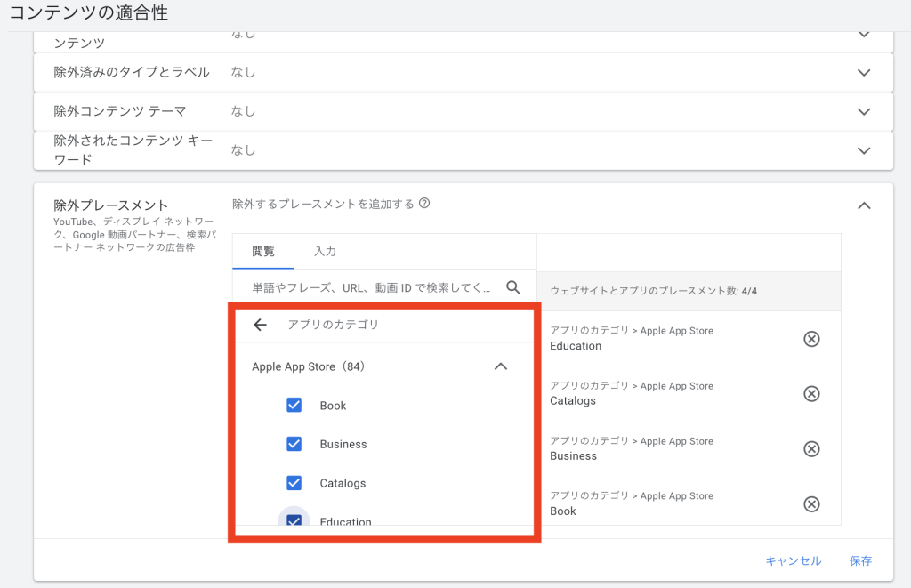Remove the Catalogs placement with its X icon
This screenshot has width=911, height=588.
(x=811, y=394)
